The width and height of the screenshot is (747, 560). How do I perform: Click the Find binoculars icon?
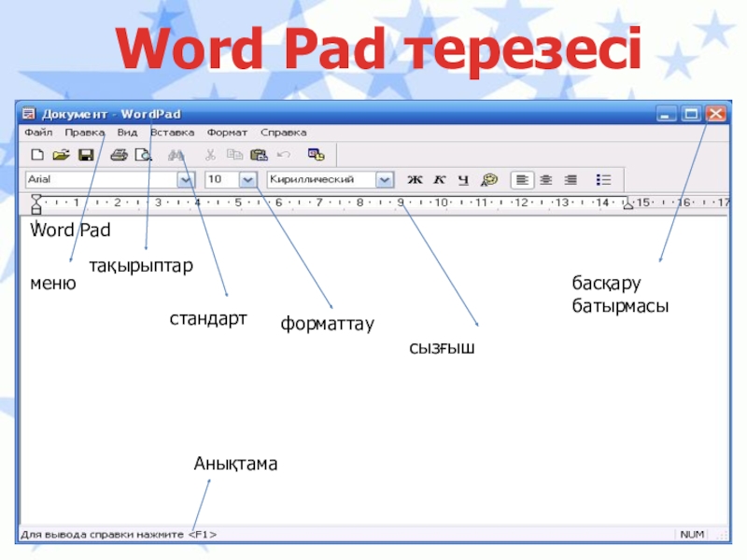pyautogui.click(x=176, y=155)
